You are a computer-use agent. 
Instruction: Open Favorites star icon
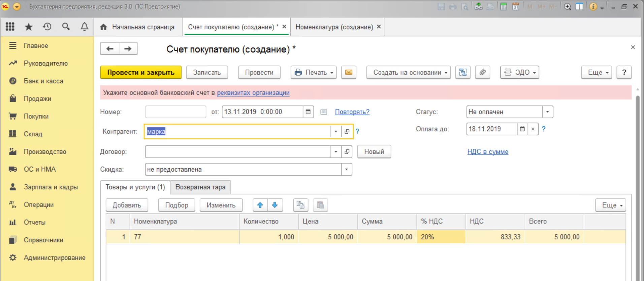click(29, 27)
